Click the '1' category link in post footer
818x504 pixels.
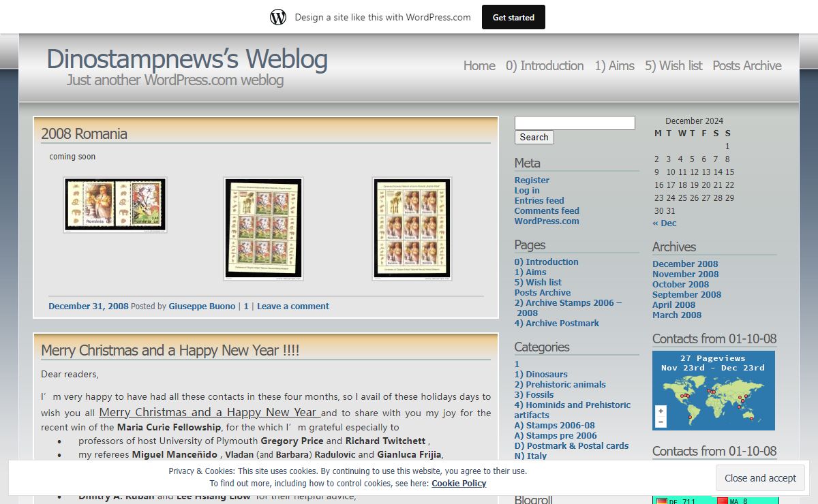[x=246, y=306]
